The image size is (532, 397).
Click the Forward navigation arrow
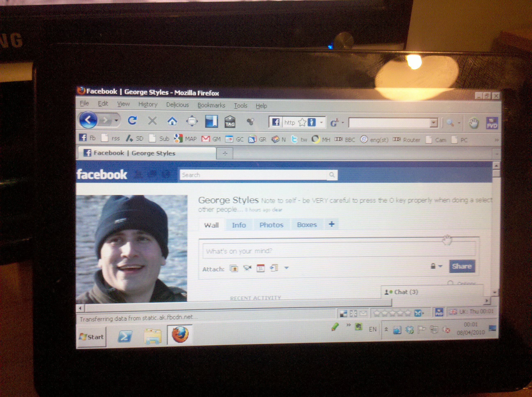[x=105, y=120]
